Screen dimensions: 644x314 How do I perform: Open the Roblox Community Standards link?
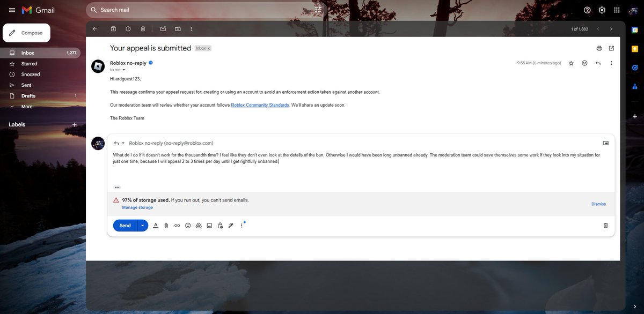260,105
